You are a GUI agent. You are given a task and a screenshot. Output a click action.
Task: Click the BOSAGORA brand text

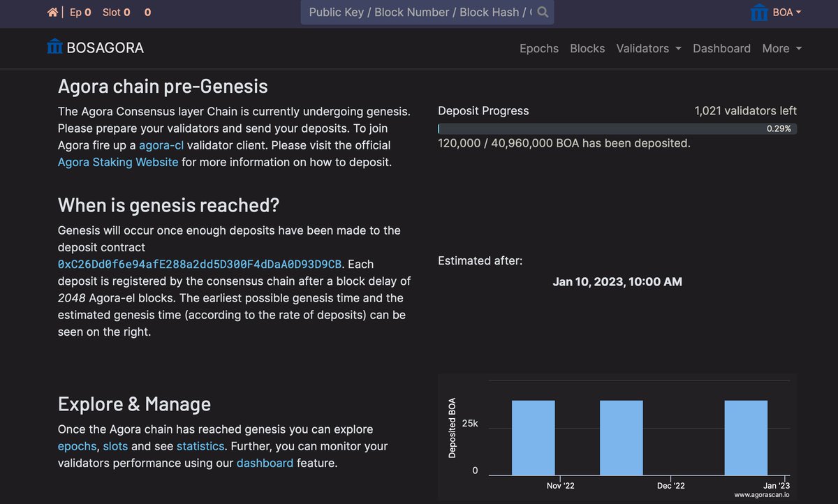pos(105,47)
